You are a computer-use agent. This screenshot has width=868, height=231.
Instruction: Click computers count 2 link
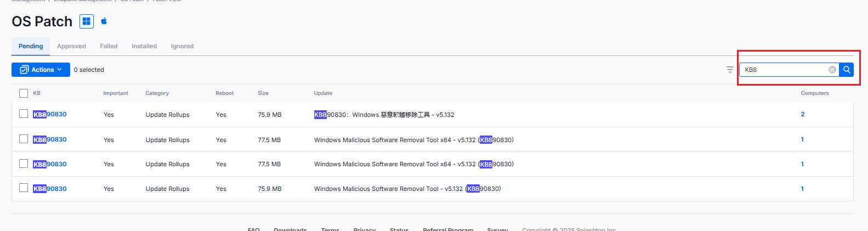[x=803, y=114]
